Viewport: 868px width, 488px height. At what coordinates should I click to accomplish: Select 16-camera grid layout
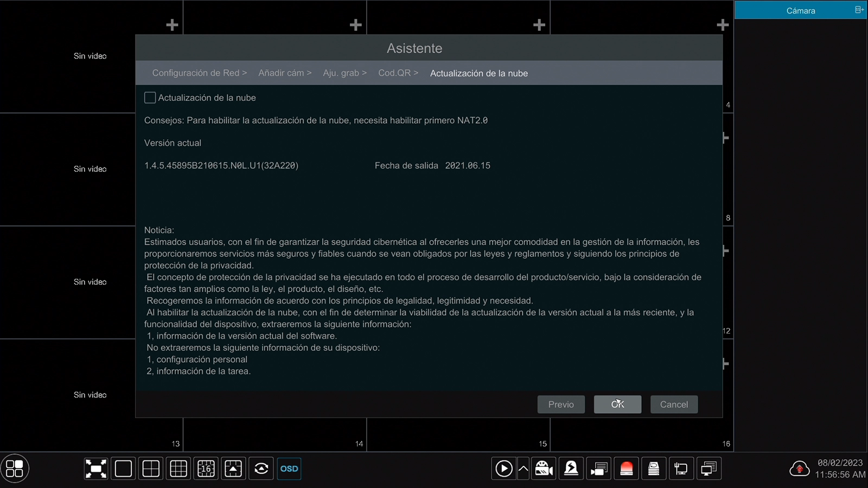(x=206, y=468)
